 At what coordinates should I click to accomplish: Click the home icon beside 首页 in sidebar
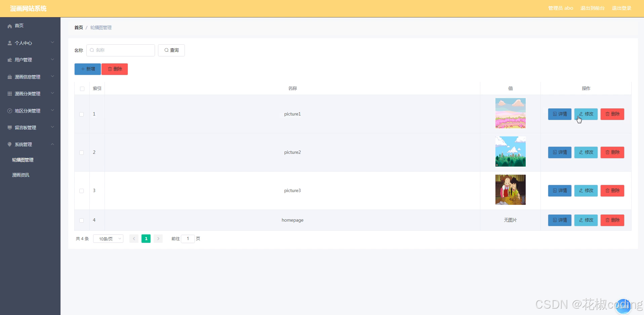(10, 26)
